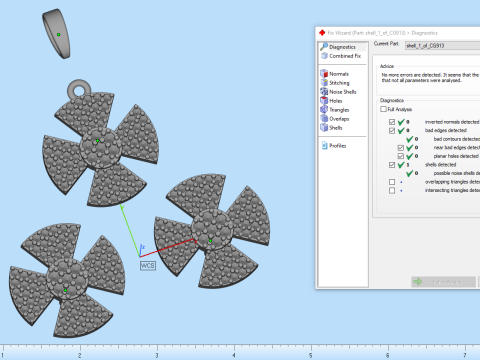Image resolution: width=480 pixels, height=360 pixels.
Task: Click the Fix Wizard title bar text
Action: 382,33
